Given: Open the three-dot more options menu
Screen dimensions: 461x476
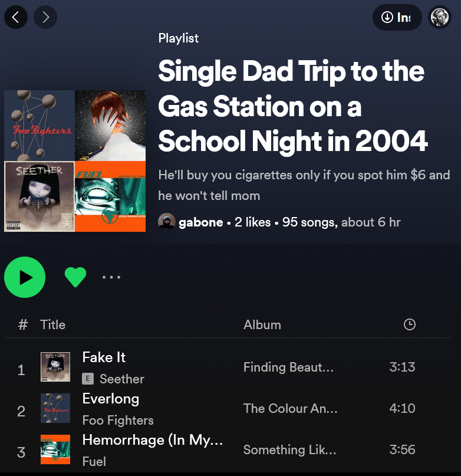Looking at the screenshot, I should [111, 277].
